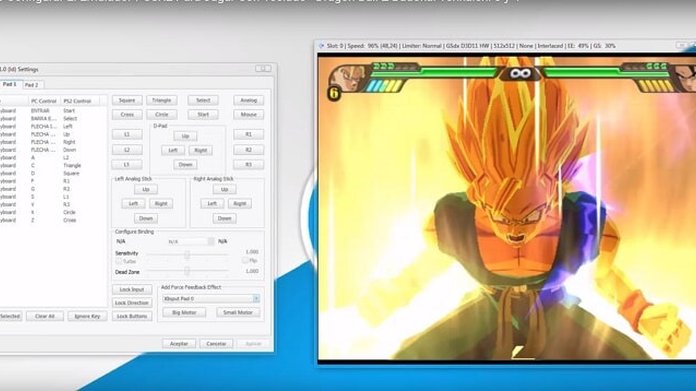Bind the Square button
Image resolution: width=696 pixels, height=391 pixels.
click(x=127, y=100)
